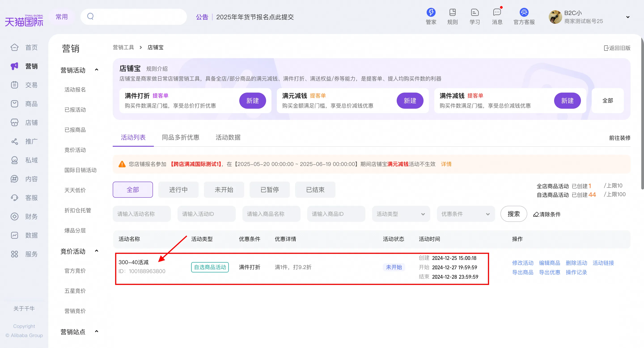Focus the 请输入活动名称 field

click(142, 214)
